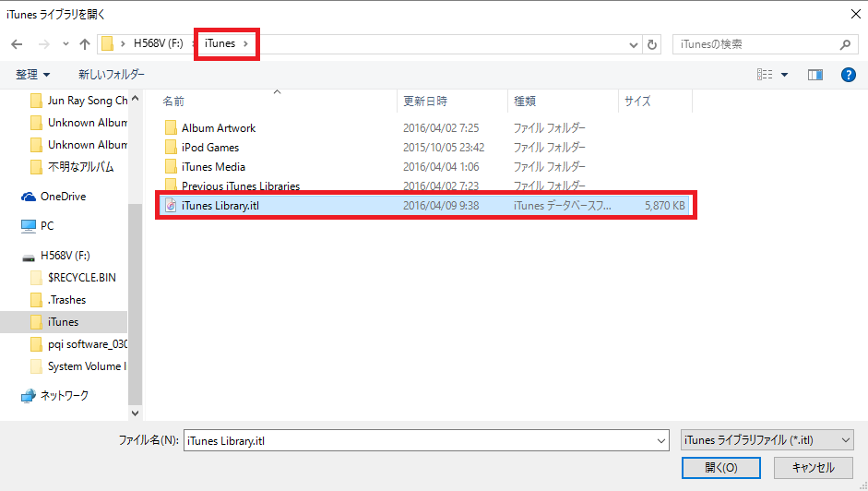Click the iPod Games folder icon
Image resolution: width=868 pixels, height=491 pixels.
coord(171,148)
